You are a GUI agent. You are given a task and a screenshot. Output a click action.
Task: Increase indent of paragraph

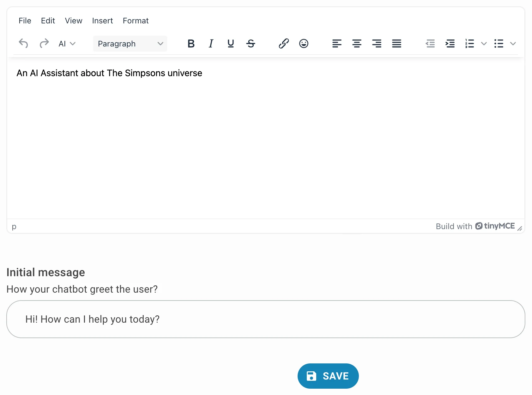click(450, 44)
